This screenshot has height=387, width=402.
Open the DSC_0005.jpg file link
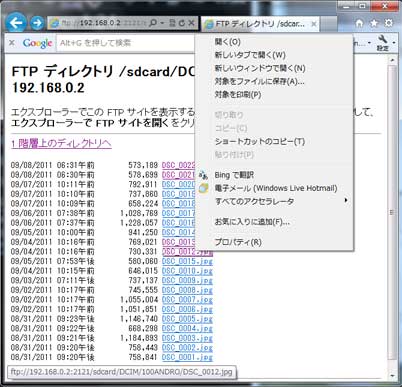(187, 319)
